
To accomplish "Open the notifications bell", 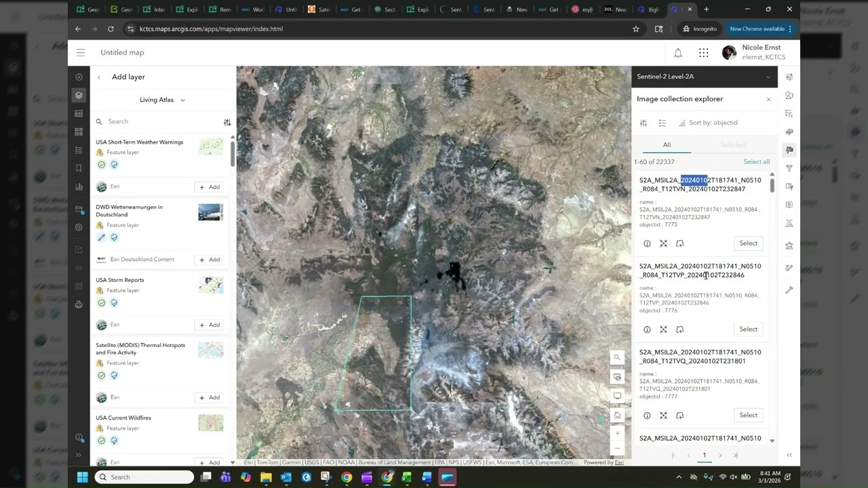I will (x=678, y=53).
